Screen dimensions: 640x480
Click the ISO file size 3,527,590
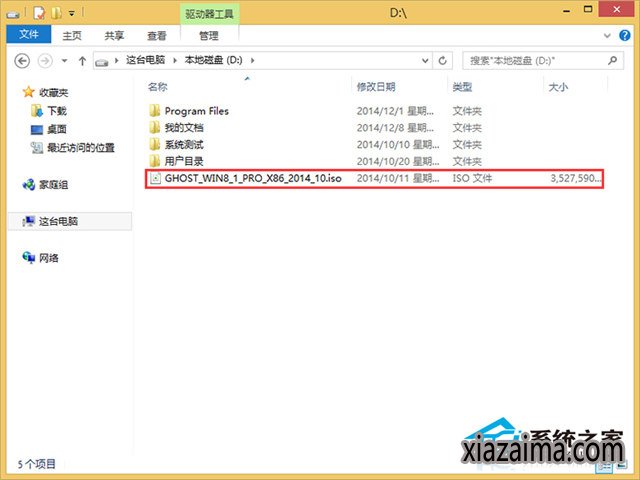(x=576, y=178)
